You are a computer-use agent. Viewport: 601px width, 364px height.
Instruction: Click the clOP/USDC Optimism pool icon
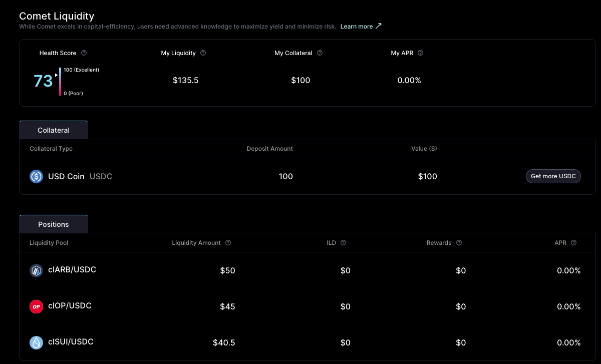[36, 306]
